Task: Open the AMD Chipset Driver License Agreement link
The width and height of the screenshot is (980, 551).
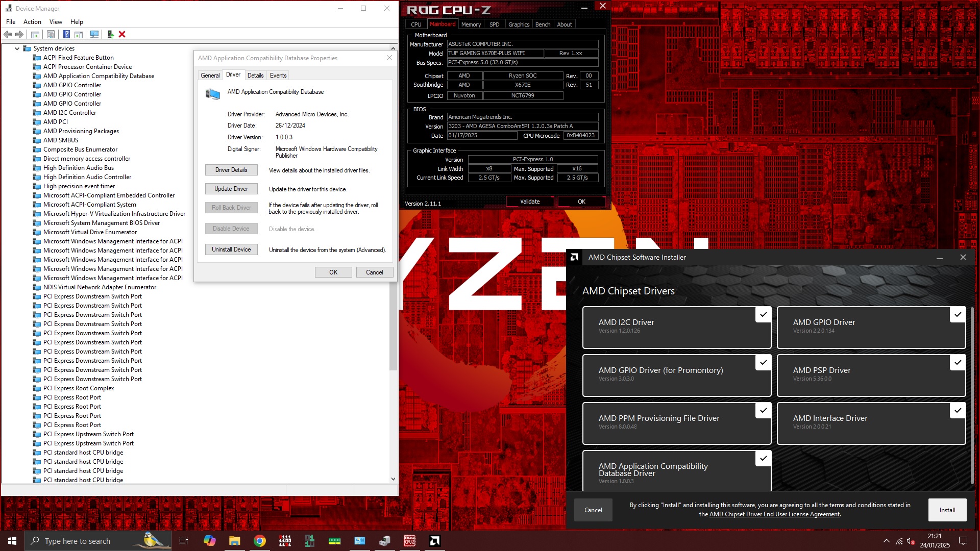Action: point(774,514)
